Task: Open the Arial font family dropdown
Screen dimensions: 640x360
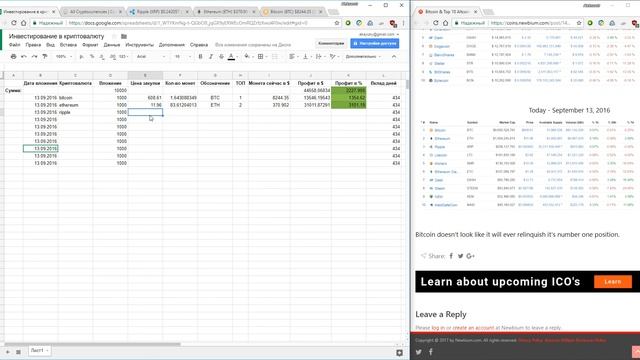Action: pyautogui.click(x=151, y=56)
